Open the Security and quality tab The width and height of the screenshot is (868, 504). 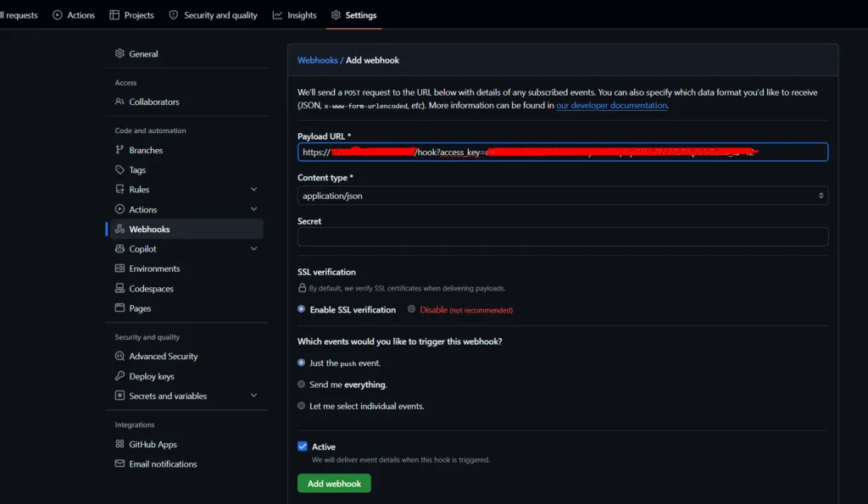pyautogui.click(x=213, y=15)
